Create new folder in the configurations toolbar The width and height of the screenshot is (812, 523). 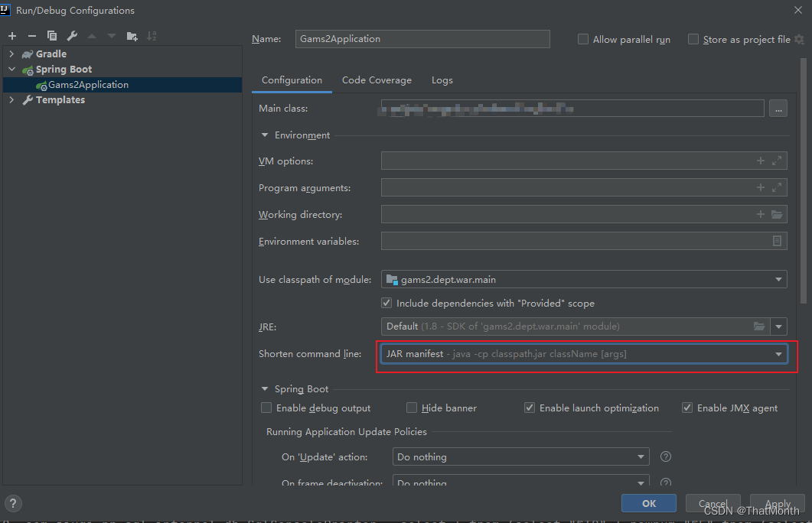(132, 36)
